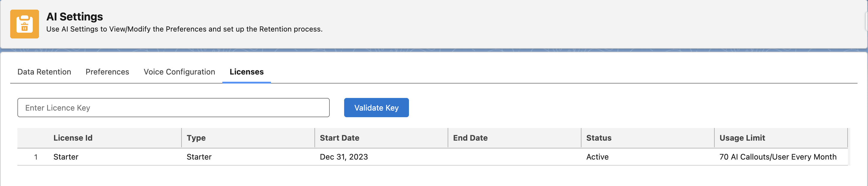Go to the Voice Configuration tab

click(179, 72)
